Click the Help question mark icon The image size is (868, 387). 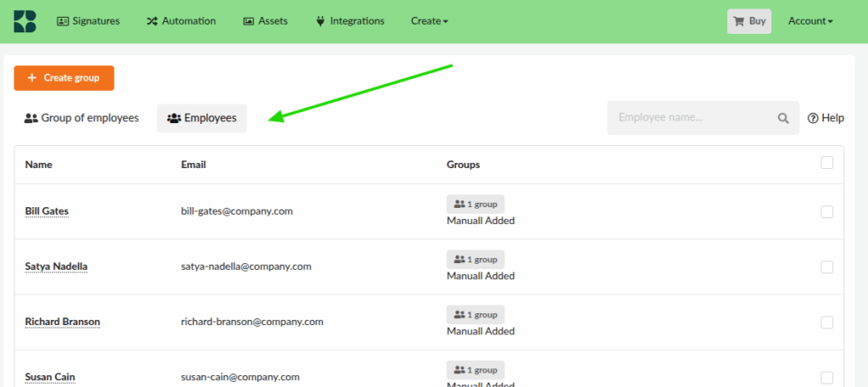pos(812,119)
